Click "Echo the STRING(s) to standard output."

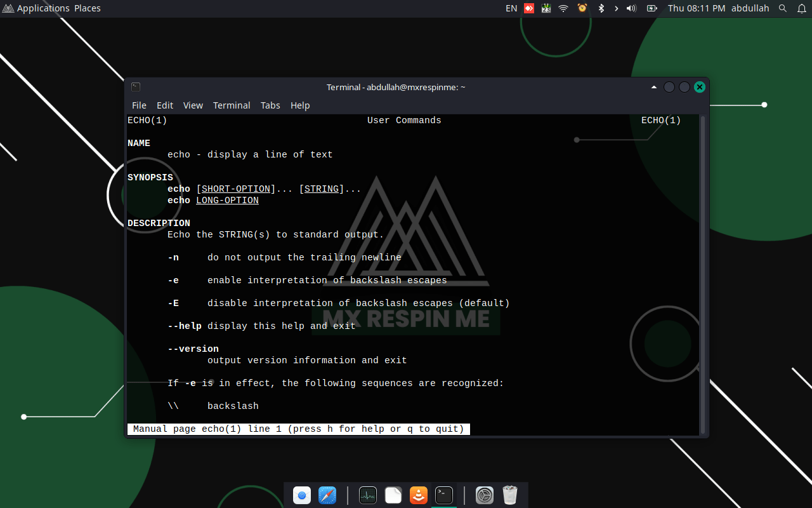click(x=276, y=235)
